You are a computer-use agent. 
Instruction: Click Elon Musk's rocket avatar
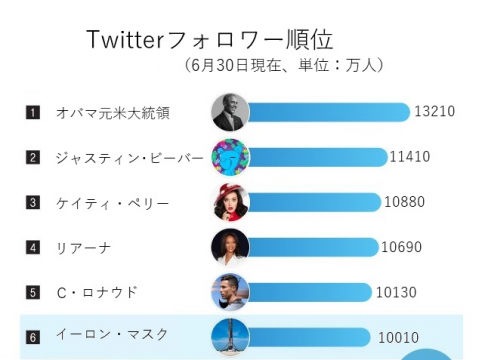(230, 337)
